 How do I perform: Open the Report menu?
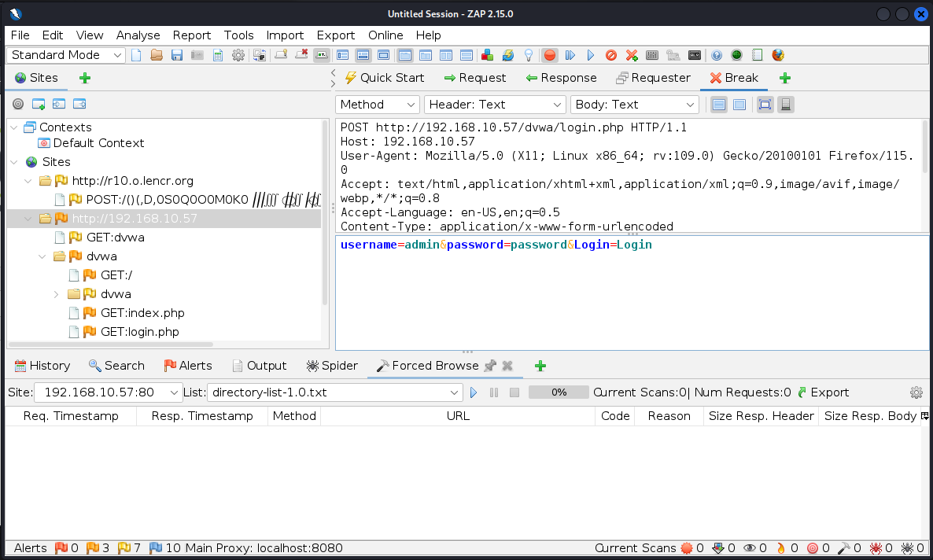[192, 35]
